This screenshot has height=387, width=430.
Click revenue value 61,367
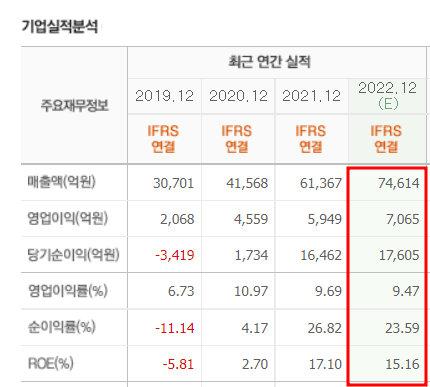click(321, 183)
